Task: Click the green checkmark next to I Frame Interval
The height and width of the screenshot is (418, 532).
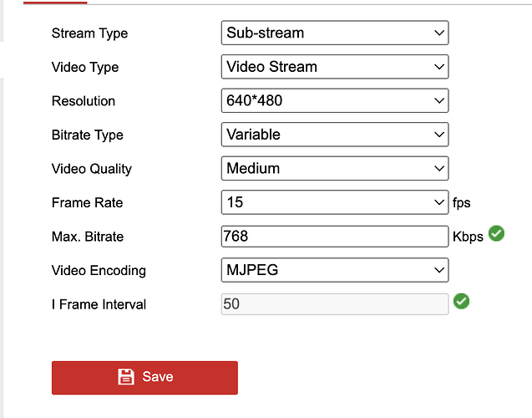Action: [x=461, y=301]
